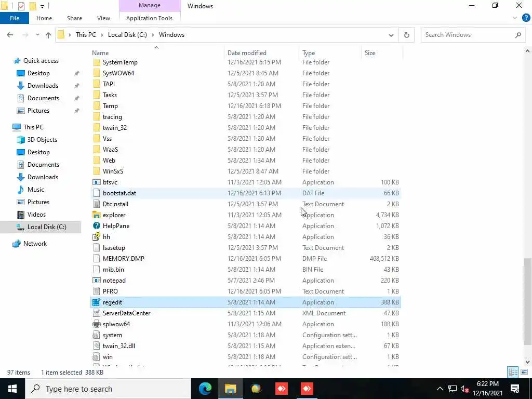Click the splwow64 printer icon
Viewport: 532px width, 399px height.
point(97,324)
